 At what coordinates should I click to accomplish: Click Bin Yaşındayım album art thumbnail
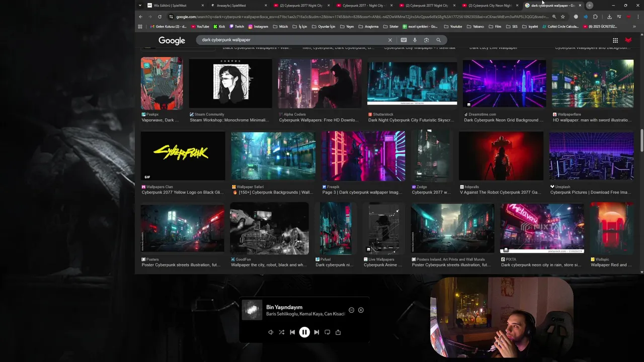pos(253,310)
